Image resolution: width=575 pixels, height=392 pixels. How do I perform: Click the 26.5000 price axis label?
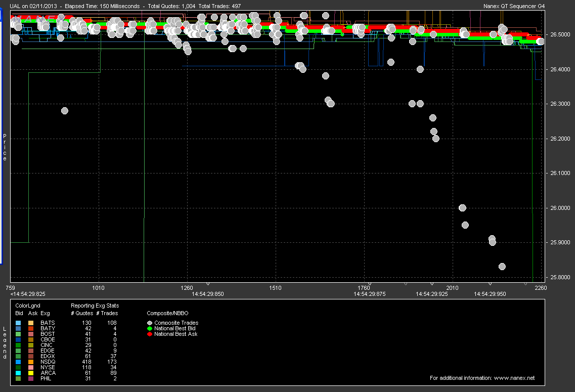(560, 34)
